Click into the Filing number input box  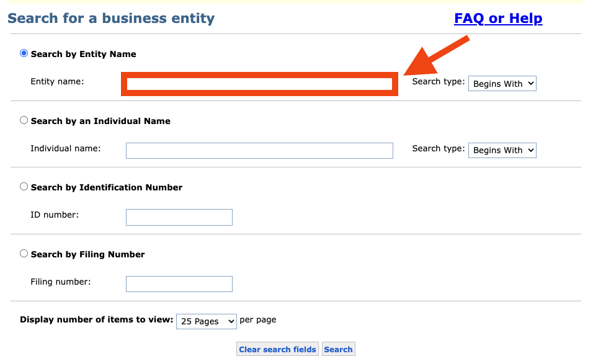179,284
